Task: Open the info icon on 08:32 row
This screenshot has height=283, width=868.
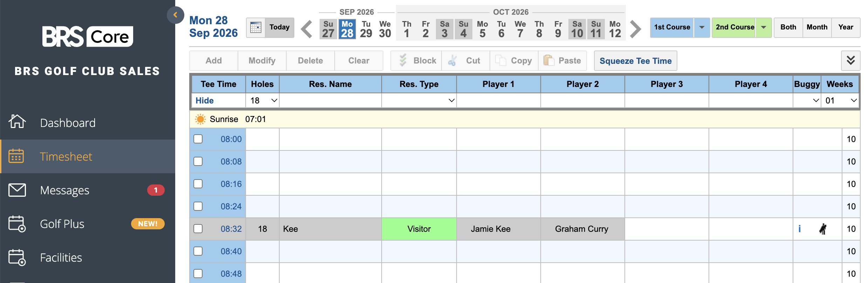Action: (x=799, y=229)
